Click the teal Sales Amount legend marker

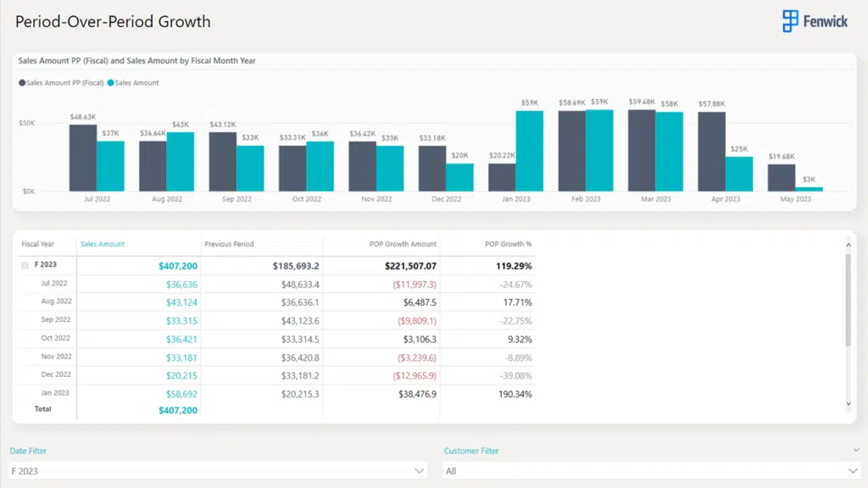(x=110, y=83)
